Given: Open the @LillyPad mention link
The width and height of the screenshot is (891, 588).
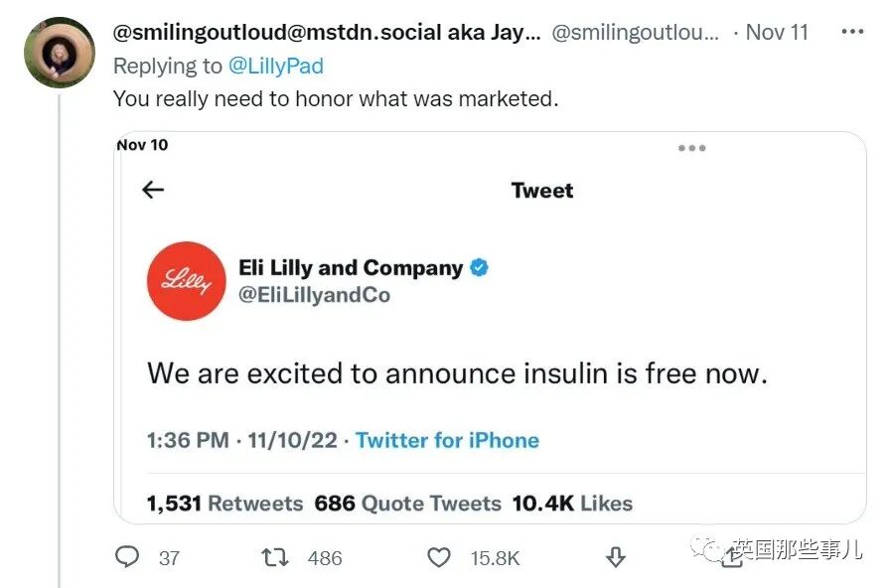Looking at the screenshot, I should tap(275, 66).
